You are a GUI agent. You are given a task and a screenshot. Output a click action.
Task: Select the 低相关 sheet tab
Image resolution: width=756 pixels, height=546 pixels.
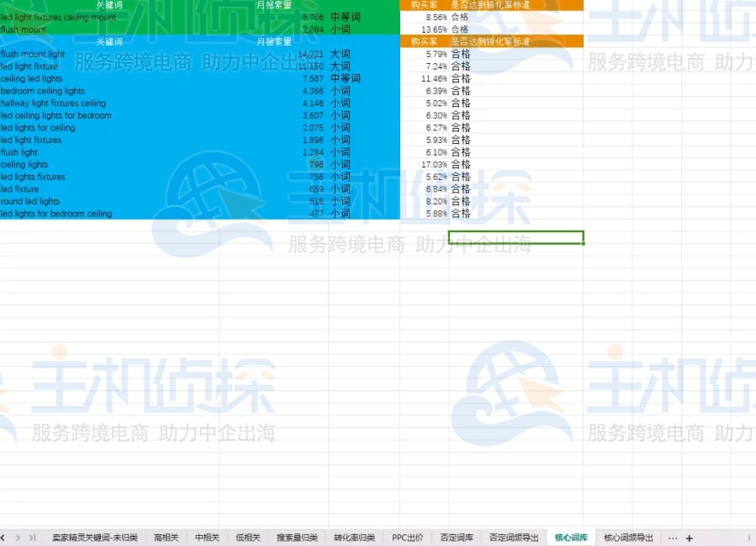248,538
